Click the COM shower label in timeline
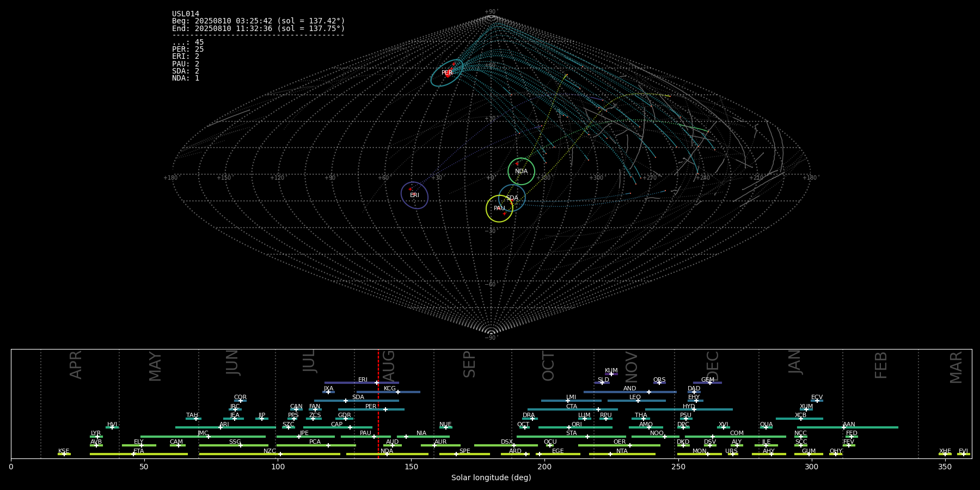 click(737, 433)
